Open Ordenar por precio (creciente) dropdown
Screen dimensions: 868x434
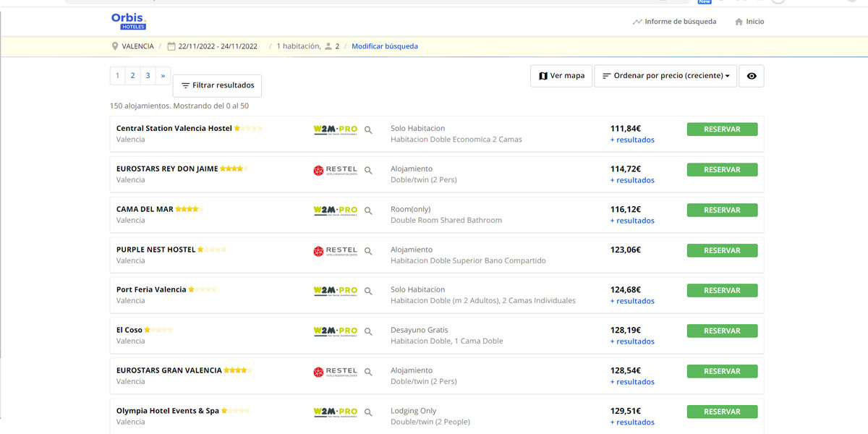coord(665,76)
